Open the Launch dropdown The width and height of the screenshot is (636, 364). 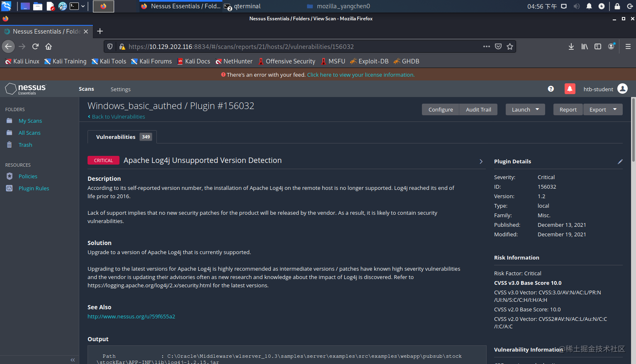pos(525,109)
